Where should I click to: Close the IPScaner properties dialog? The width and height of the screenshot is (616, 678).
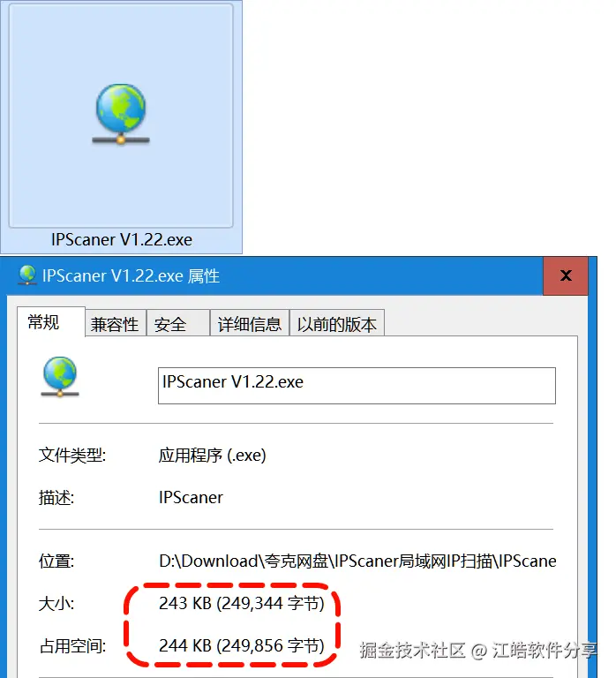tap(566, 275)
